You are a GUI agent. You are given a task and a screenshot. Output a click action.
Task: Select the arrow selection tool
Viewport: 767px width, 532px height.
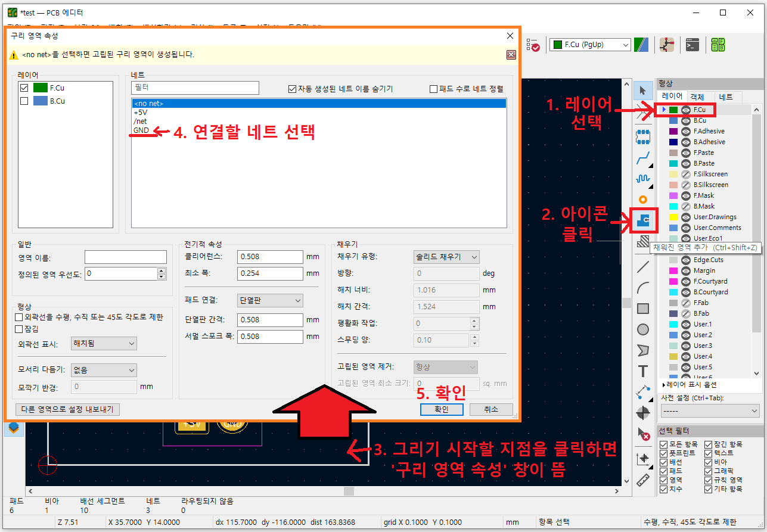pyautogui.click(x=642, y=91)
